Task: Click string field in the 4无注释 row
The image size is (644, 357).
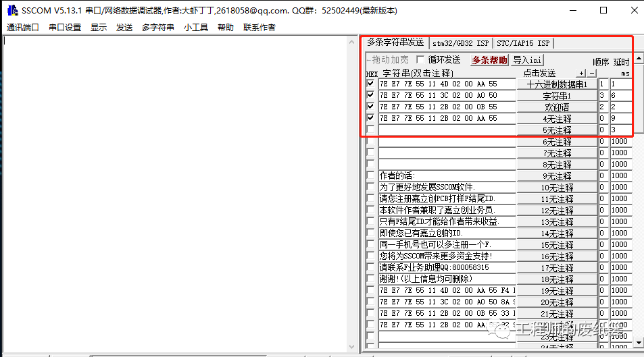Action: click(x=447, y=118)
